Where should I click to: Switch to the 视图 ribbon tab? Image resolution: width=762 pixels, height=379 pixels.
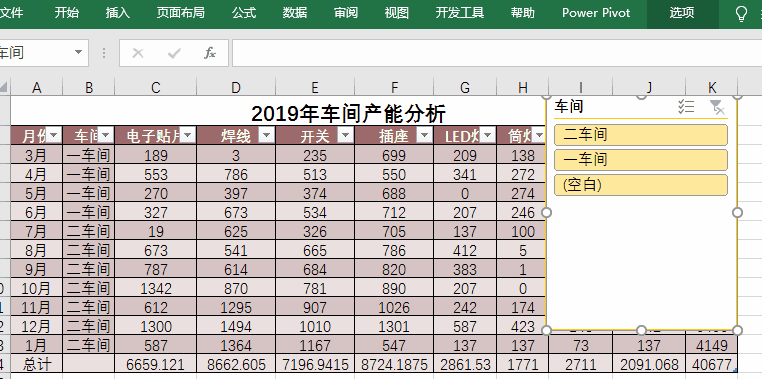pyautogui.click(x=397, y=13)
